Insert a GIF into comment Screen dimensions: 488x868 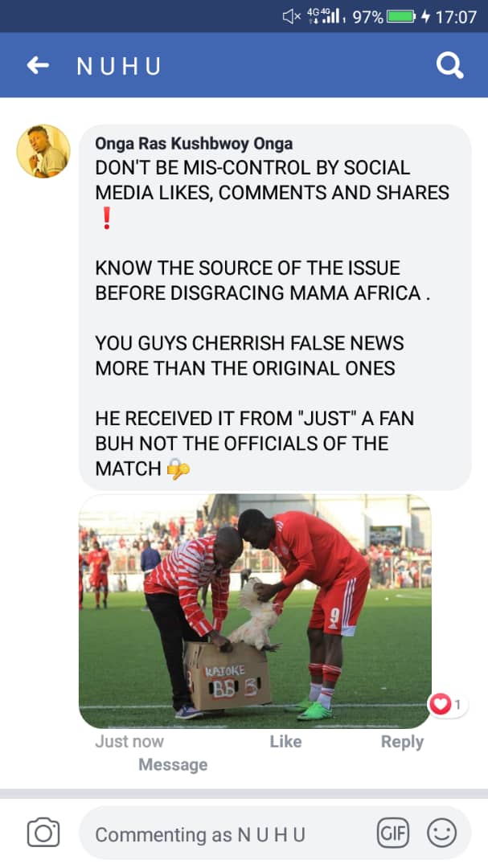pyautogui.click(x=392, y=833)
